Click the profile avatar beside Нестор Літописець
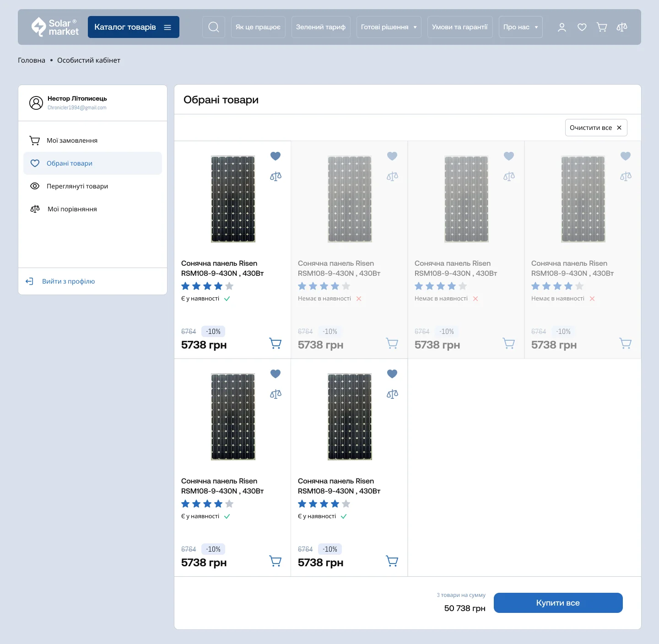The image size is (659, 644). pyautogui.click(x=36, y=103)
